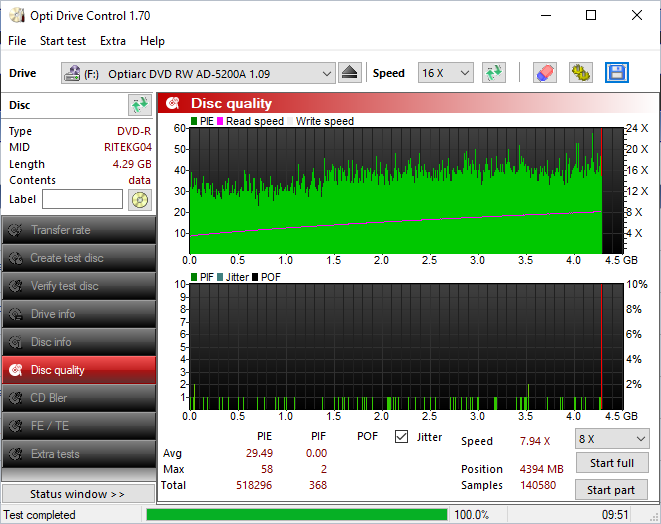Screen dimensions: 661x524
Task: Open the Extra menu
Action: pyautogui.click(x=113, y=41)
